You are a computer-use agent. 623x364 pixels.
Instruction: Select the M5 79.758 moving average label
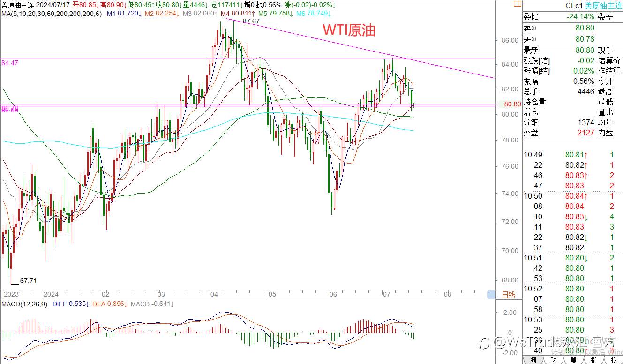point(276,14)
